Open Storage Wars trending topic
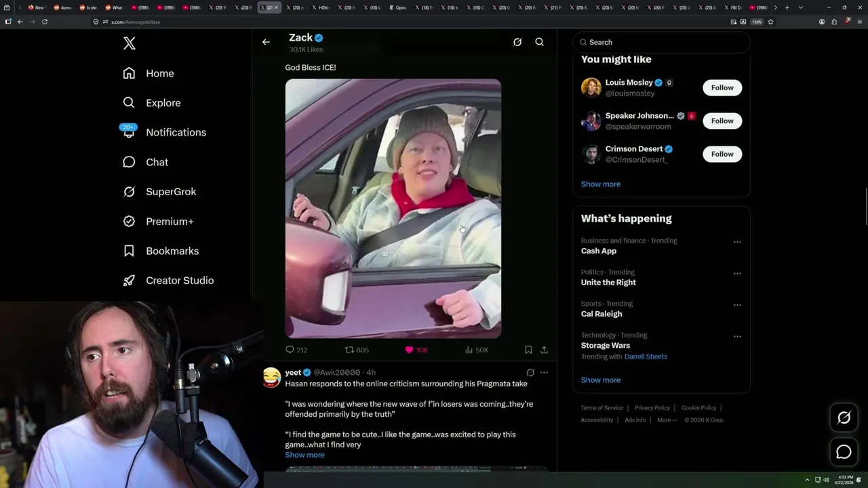Viewport: 868px width, 488px height. [606, 346]
